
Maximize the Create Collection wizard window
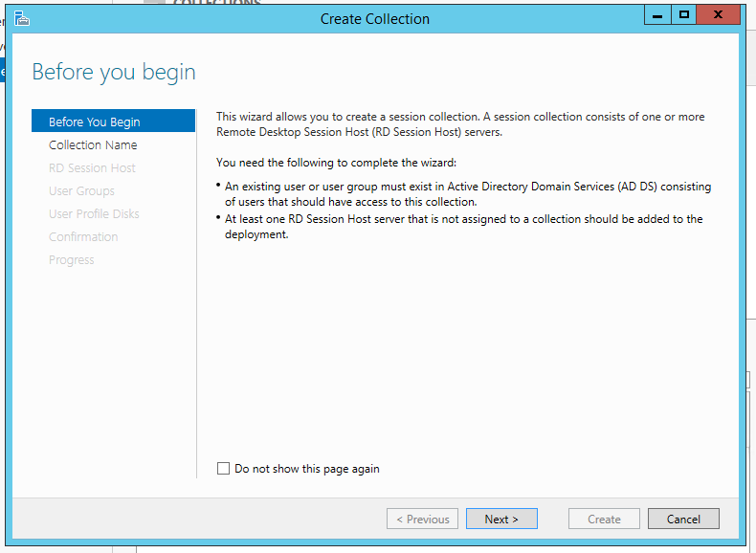tap(683, 14)
